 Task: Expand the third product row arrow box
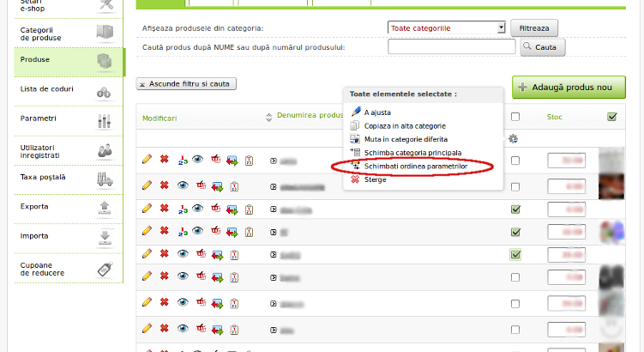pyautogui.click(x=274, y=209)
